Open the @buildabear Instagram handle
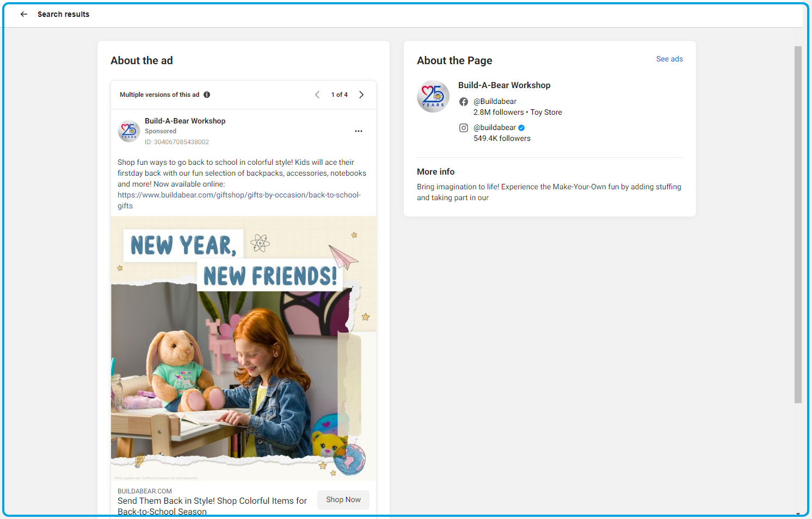 coord(495,128)
